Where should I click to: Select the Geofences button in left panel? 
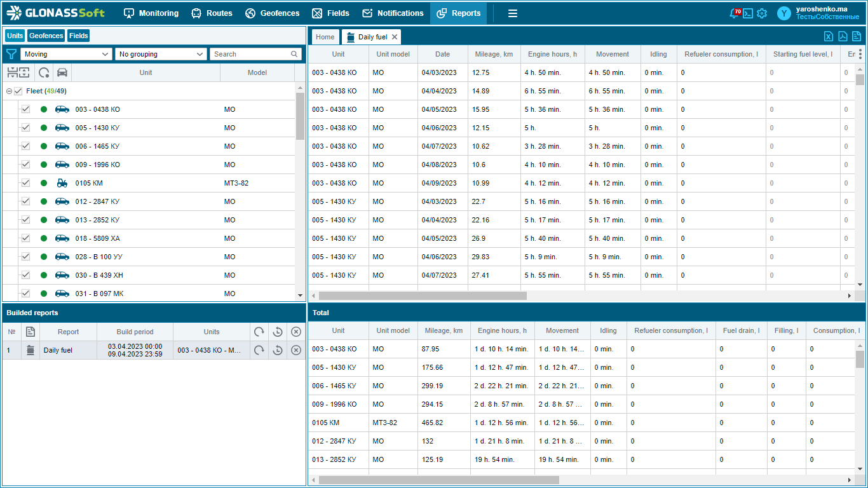tap(46, 36)
